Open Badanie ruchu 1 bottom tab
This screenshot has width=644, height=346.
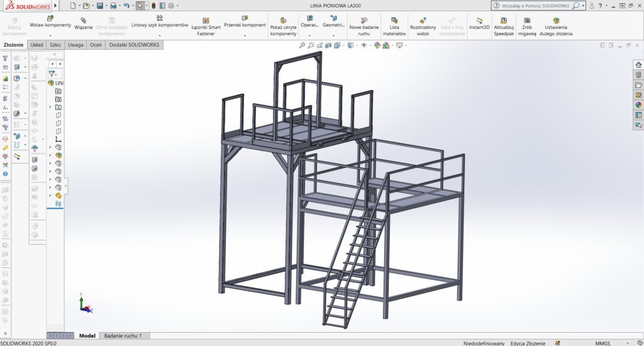click(123, 336)
